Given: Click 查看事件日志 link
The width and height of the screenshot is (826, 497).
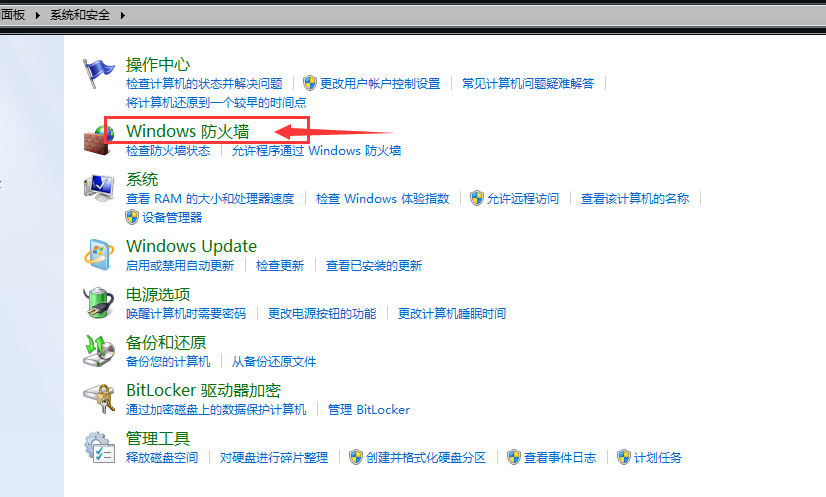Looking at the screenshot, I should pos(560,458).
